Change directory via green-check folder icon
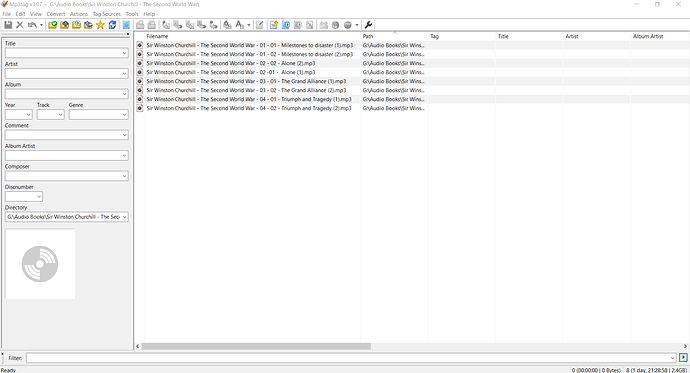The height and width of the screenshot is (373, 690). pos(52,25)
